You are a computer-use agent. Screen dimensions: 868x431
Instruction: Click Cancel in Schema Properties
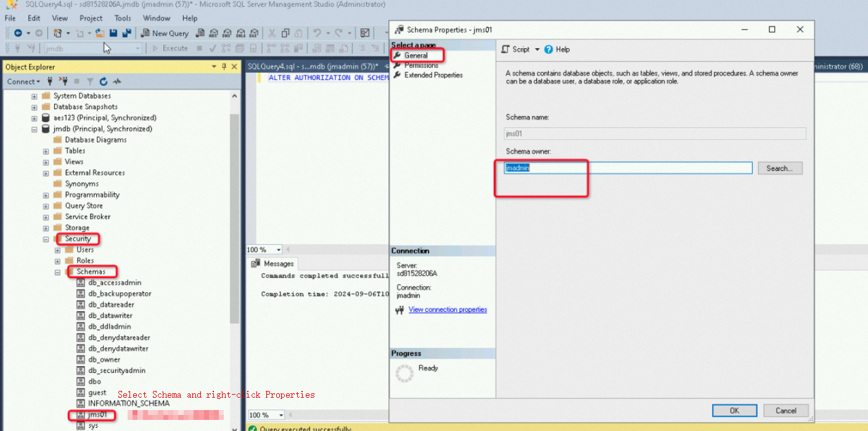[x=786, y=411]
